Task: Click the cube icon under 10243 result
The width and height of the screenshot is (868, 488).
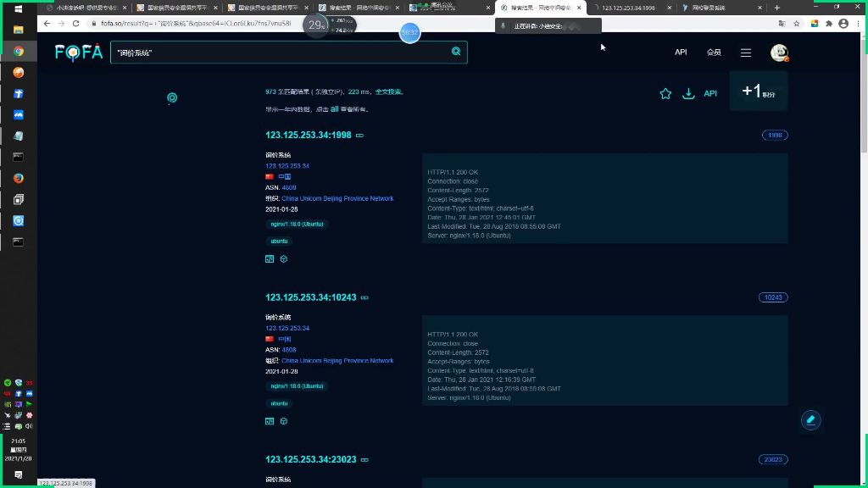Action: [x=283, y=421]
